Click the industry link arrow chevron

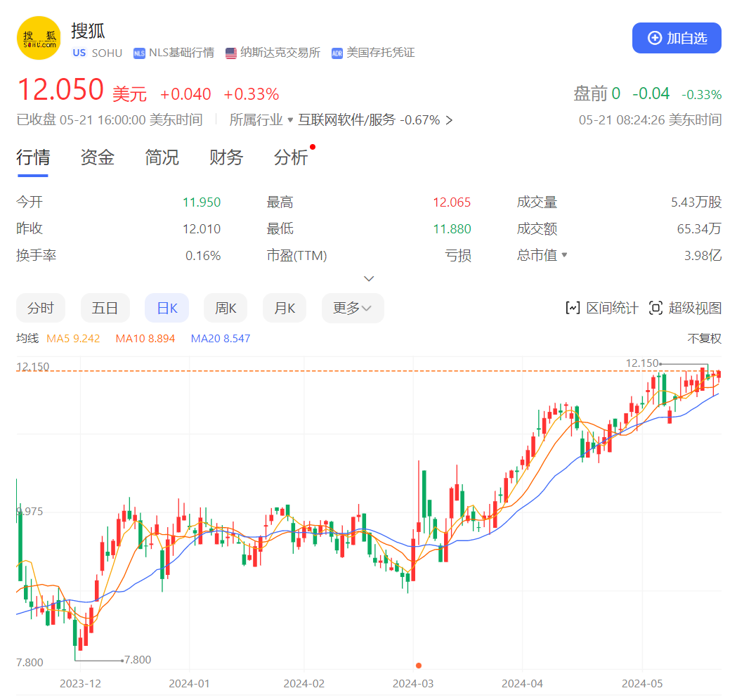pos(450,120)
